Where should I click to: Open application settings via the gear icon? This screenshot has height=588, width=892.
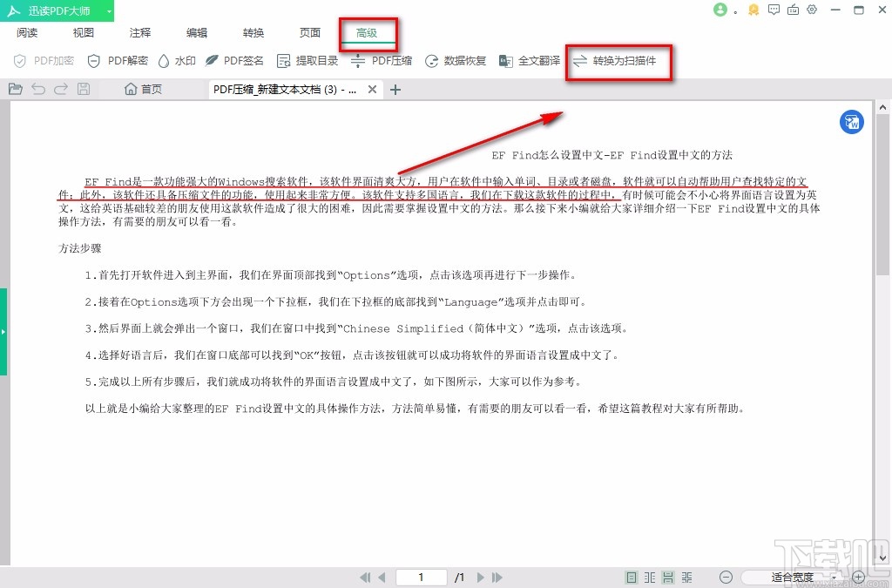[812, 10]
